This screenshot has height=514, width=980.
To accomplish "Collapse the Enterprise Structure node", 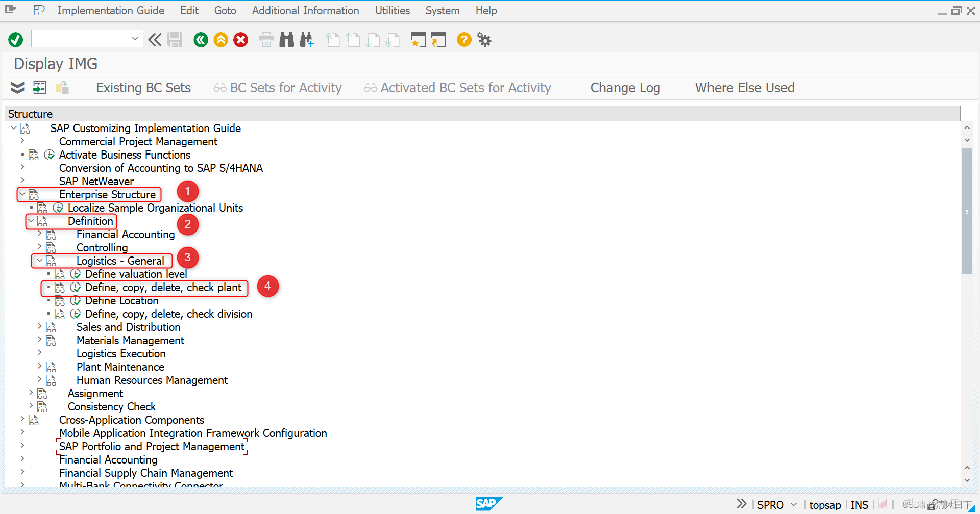I will coord(22,194).
